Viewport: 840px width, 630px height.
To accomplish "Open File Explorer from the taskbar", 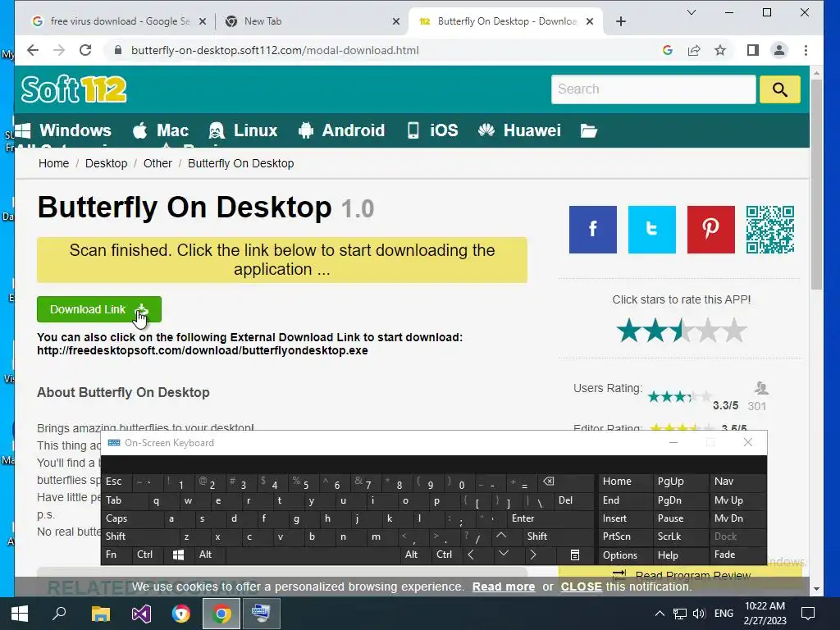I will click(100, 614).
